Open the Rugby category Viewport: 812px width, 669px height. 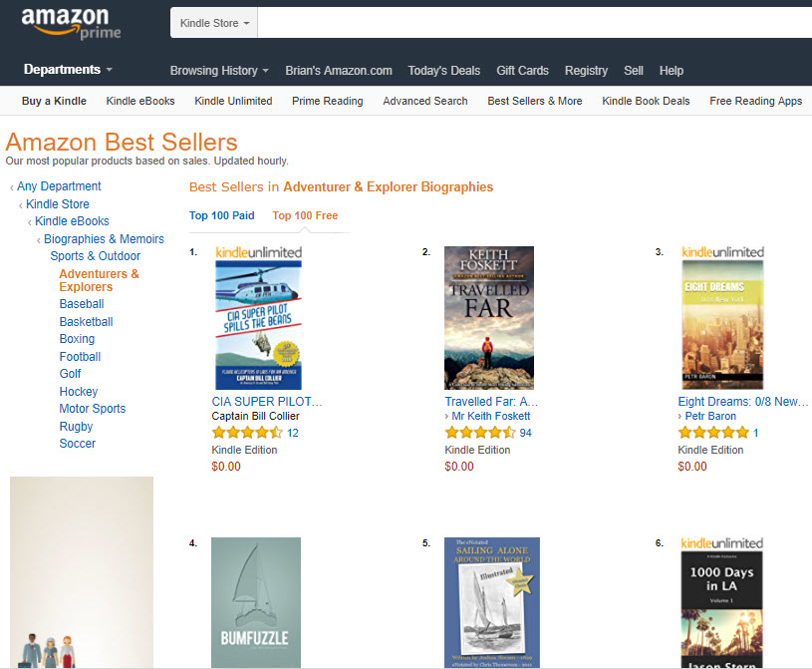pyautogui.click(x=76, y=427)
